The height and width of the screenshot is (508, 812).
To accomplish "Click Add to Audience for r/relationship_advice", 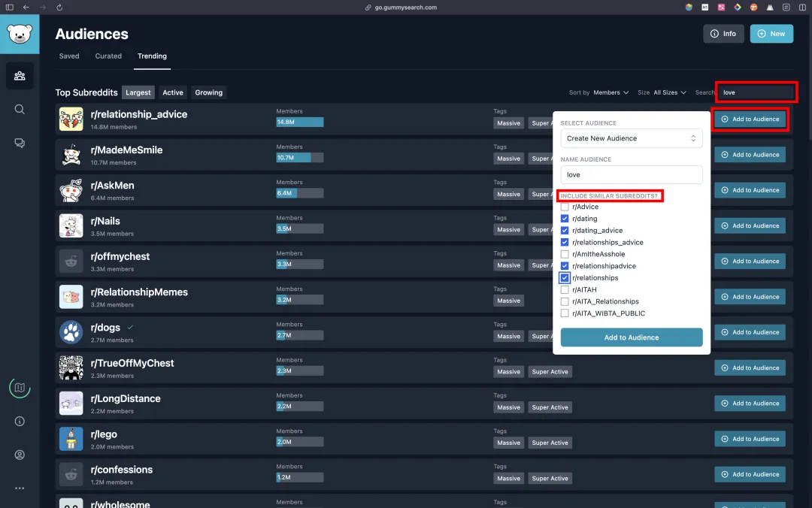I will pyautogui.click(x=750, y=119).
